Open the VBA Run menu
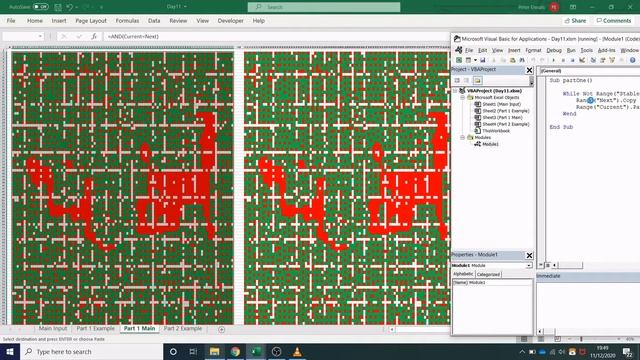Viewport: 640px width, 360px height. (571, 50)
